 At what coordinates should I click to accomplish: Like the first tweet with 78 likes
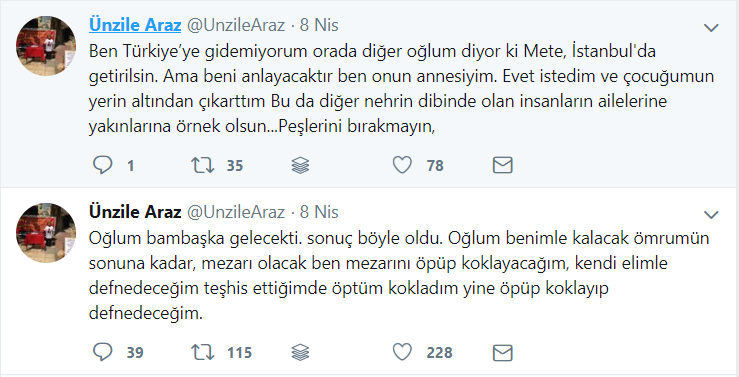(402, 165)
